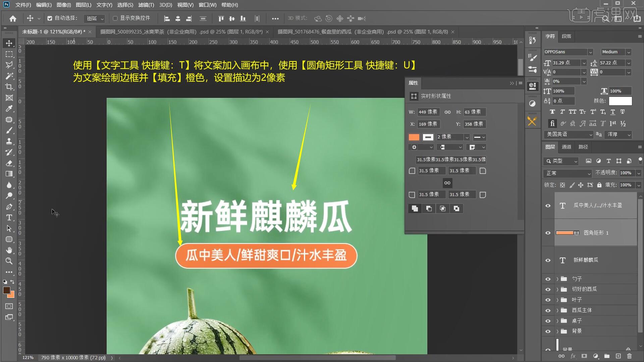
Task: Create a new layer in Layers panel
Action: tap(618, 356)
